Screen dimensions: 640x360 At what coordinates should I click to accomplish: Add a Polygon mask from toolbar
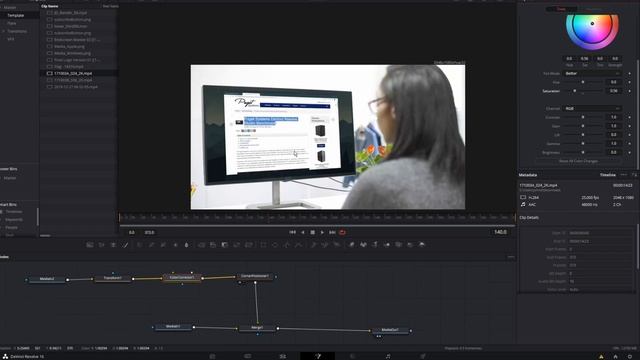[x=287, y=245]
